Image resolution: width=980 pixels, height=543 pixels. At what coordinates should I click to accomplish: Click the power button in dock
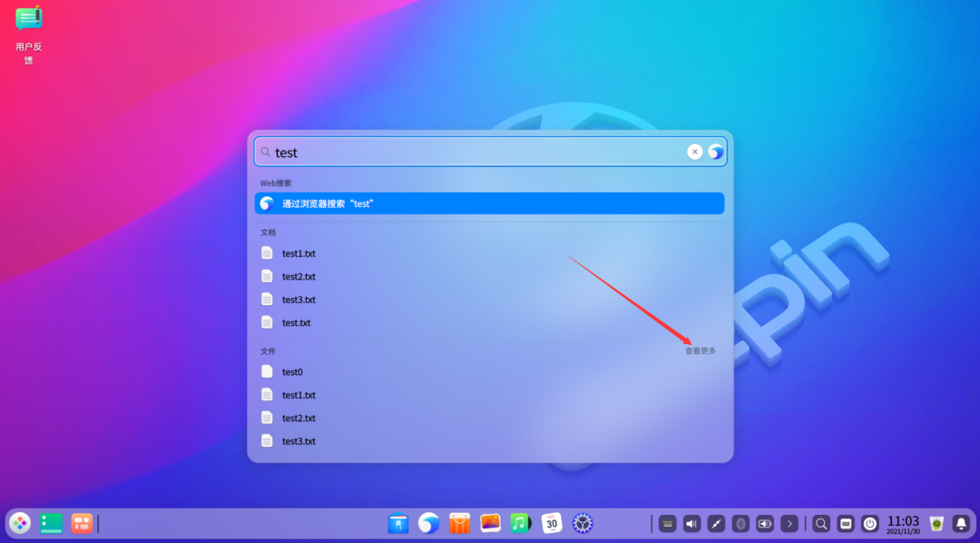point(870,524)
